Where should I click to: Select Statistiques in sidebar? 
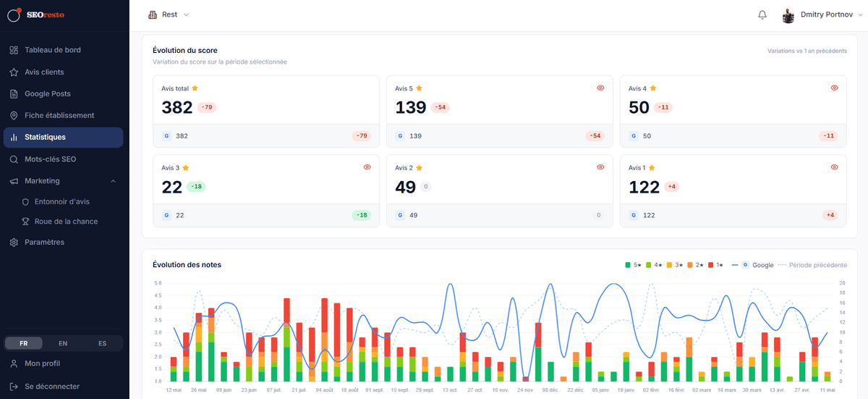64,137
